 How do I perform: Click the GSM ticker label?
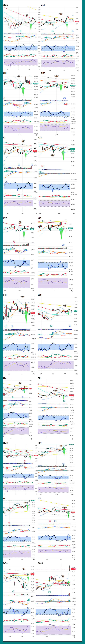pyautogui.click(x=43, y=5)
